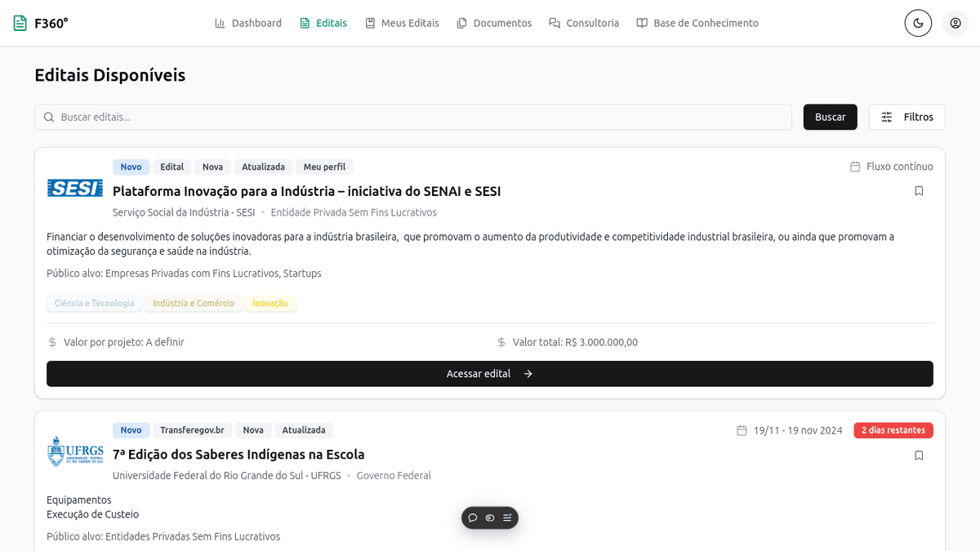Toggle dark mode with the moon icon
Screen dimensions: 980x551
coord(918,23)
